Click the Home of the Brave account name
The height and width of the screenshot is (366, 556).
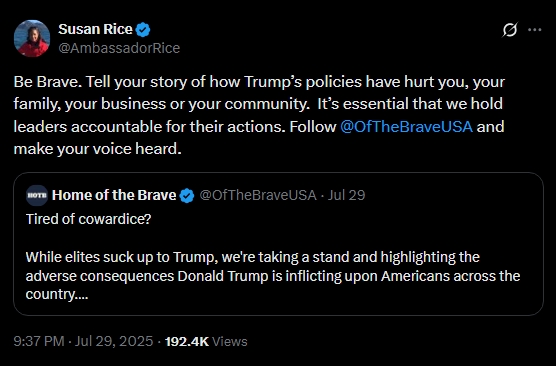114,195
